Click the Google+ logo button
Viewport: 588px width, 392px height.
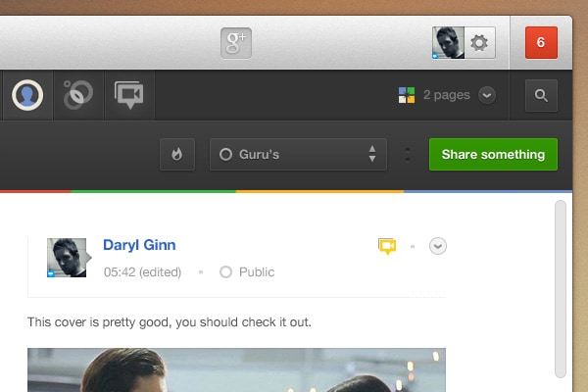click(236, 43)
